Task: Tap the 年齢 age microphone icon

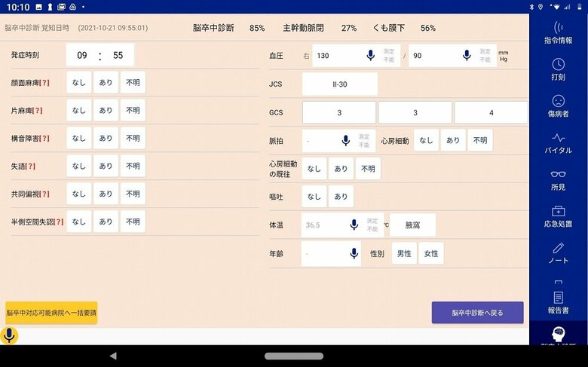Action: tap(354, 253)
